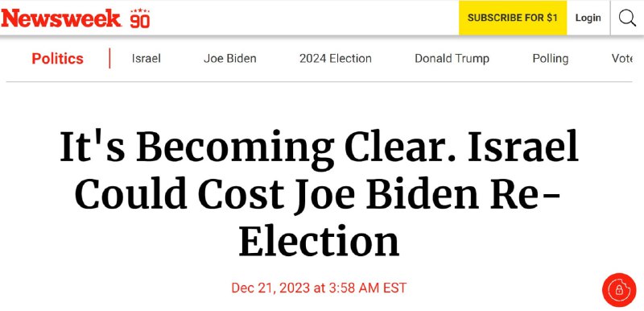Open the 2024 Election topic
The image size is (644, 311).
tap(336, 58)
